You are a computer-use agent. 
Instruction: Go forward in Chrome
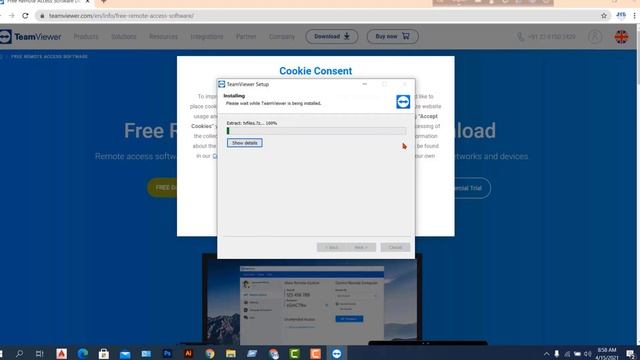11,16
